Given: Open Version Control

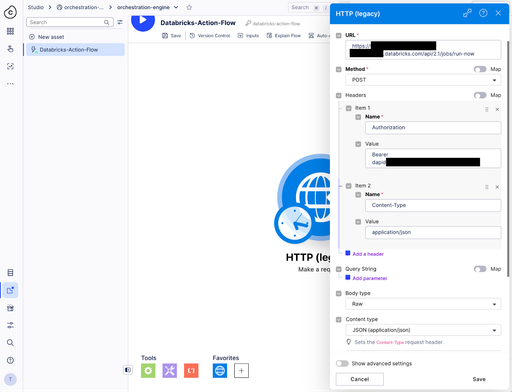Looking at the screenshot, I should (210, 36).
